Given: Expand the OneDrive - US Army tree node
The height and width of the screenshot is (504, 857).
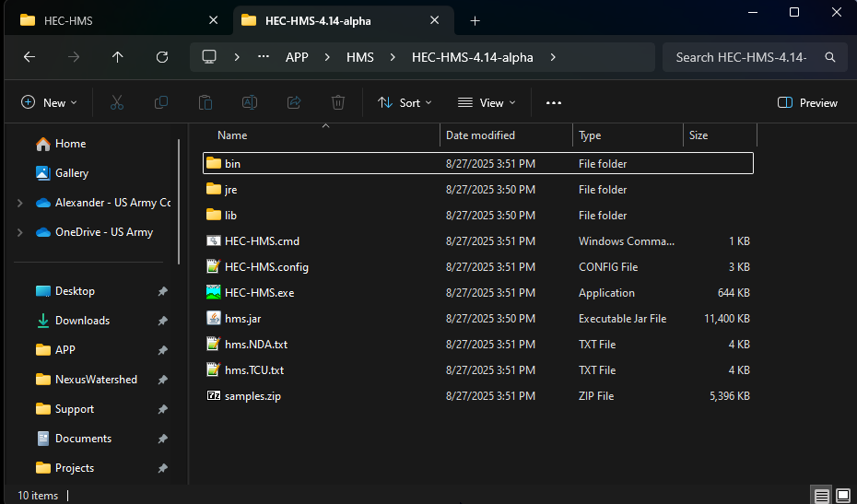Looking at the screenshot, I should coord(20,232).
